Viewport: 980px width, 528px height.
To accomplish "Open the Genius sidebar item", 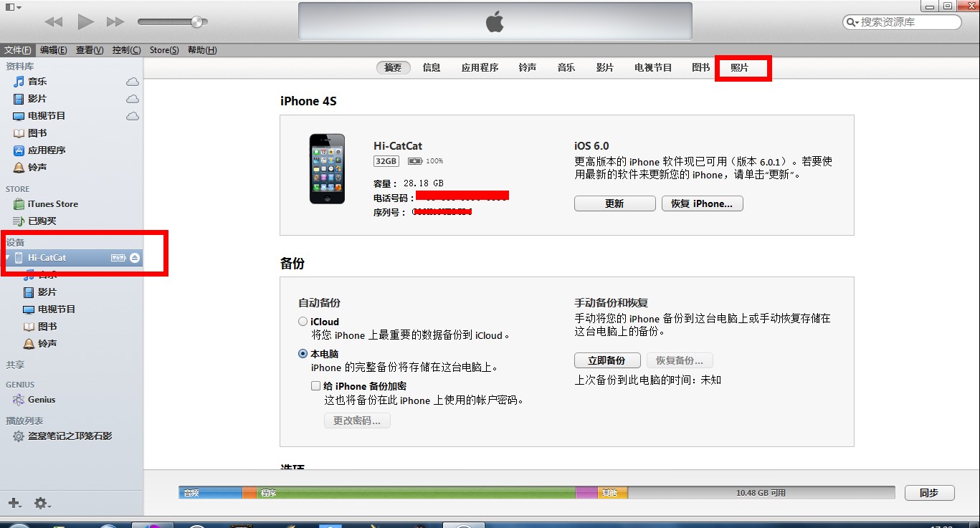I will 41,400.
